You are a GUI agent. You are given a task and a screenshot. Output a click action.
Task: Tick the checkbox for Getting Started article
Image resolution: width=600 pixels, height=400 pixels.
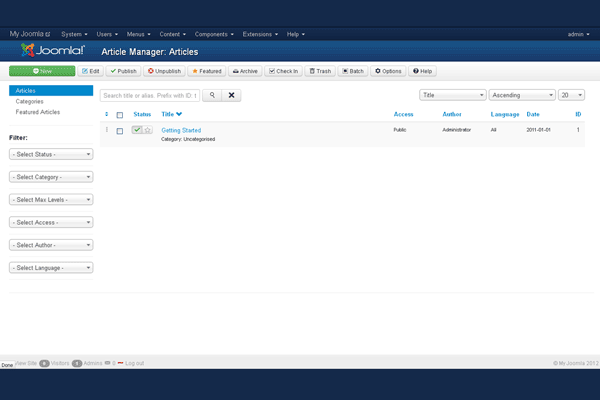120,131
